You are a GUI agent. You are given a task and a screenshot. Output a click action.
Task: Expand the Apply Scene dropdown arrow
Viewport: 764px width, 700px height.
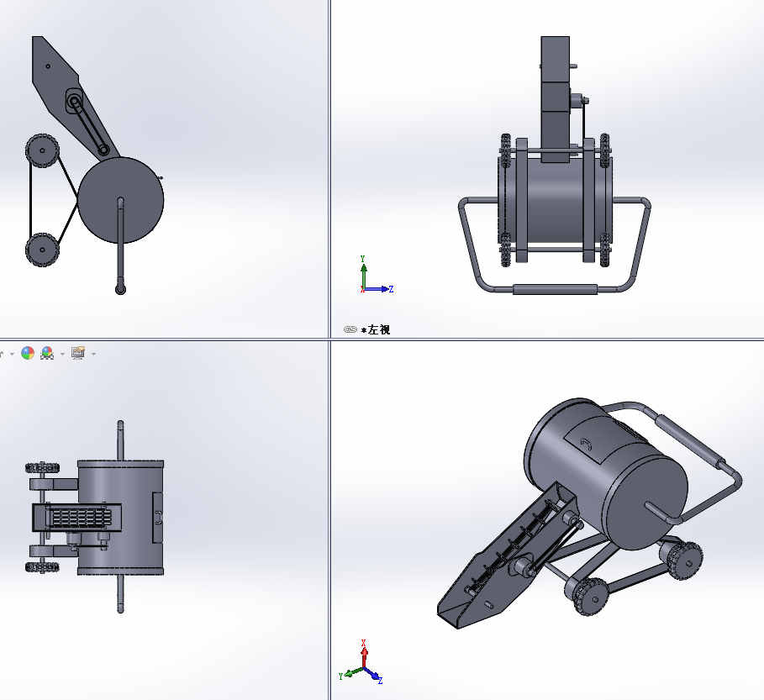pyautogui.click(x=62, y=354)
